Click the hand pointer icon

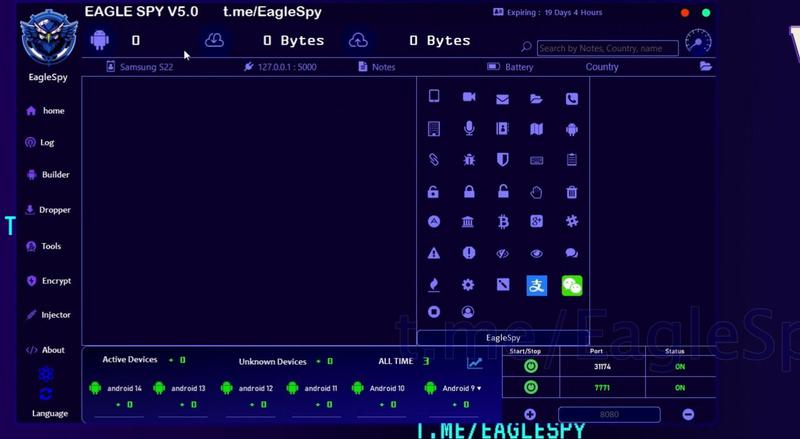point(536,192)
